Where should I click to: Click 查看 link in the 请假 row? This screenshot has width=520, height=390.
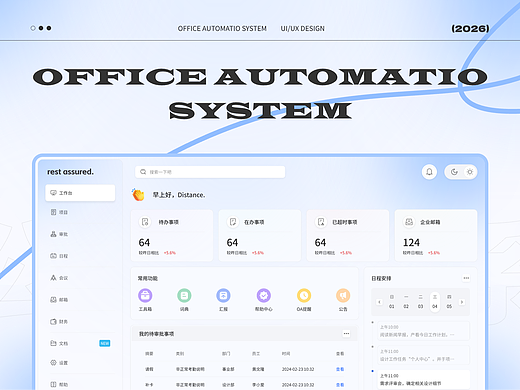(x=340, y=369)
